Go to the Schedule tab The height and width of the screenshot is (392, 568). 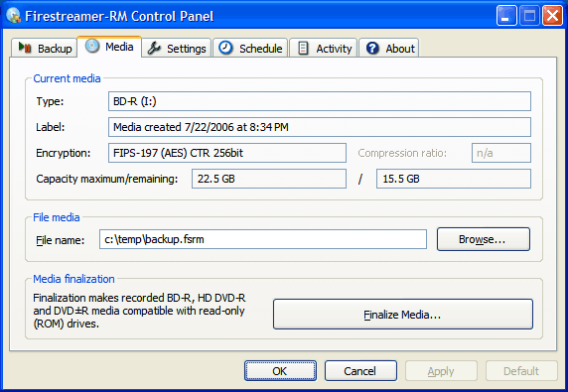pos(250,48)
